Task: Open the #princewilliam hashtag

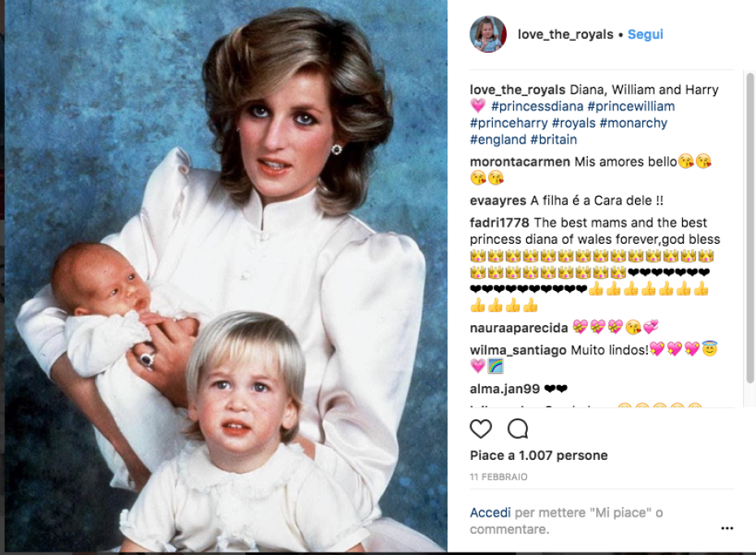Action: [631, 106]
